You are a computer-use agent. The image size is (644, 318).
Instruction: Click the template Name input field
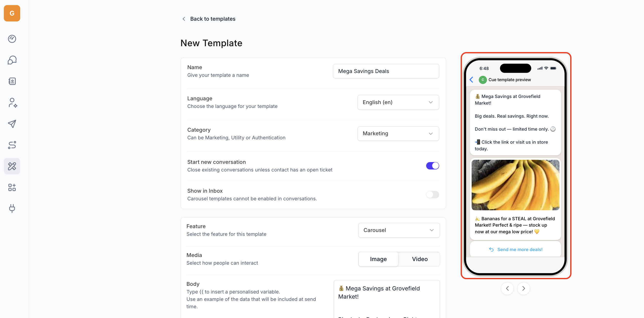(386, 71)
